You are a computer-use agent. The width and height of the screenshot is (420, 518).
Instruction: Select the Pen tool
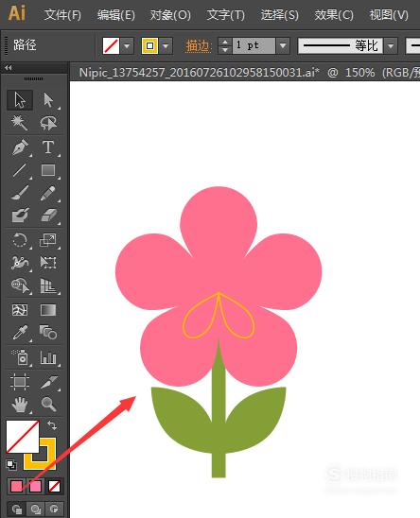[x=20, y=147]
